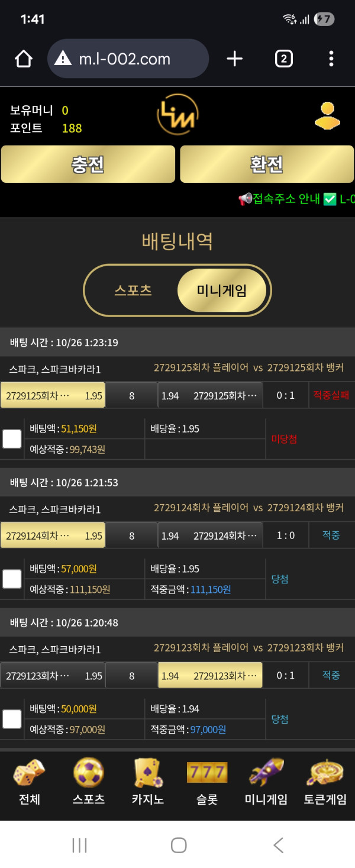Open 전체 category with dice icon
The image size is (355, 868).
[x=30, y=782]
